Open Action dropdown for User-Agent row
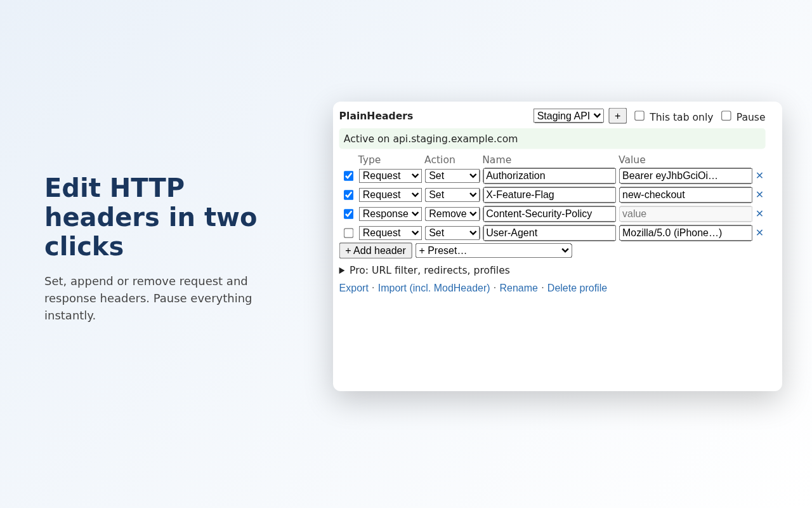The width and height of the screenshot is (812, 508). (x=452, y=233)
